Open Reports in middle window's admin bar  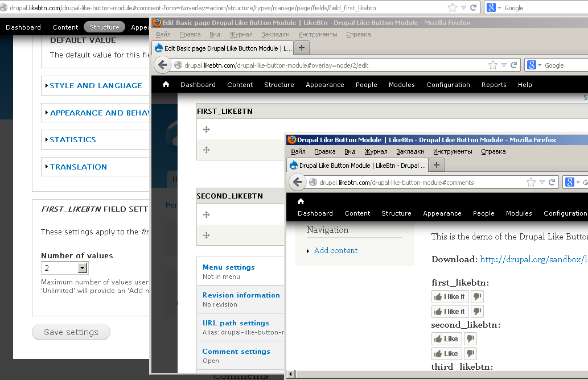(494, 85)
